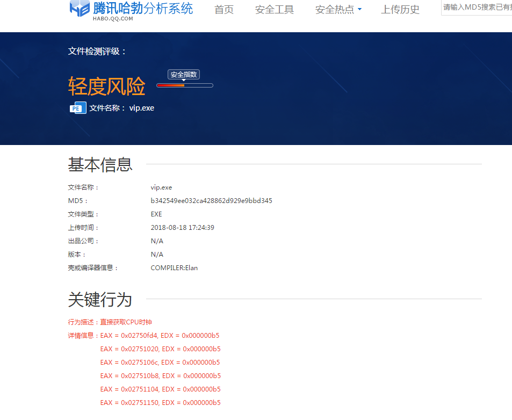The image size is (512, 420).
Task: Click the MD5 hash value text
Action: (x=211, y=201)
